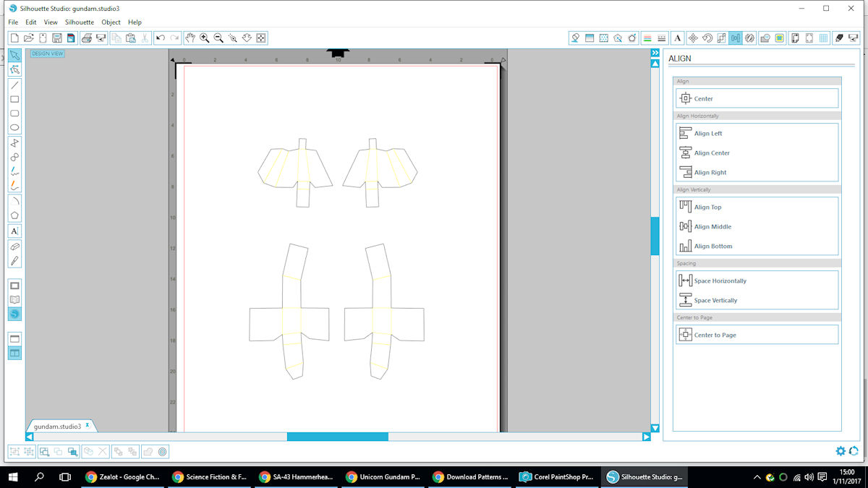
Task: Click the horizontal scrollbar thumb
Action: [x=338, y=437]
